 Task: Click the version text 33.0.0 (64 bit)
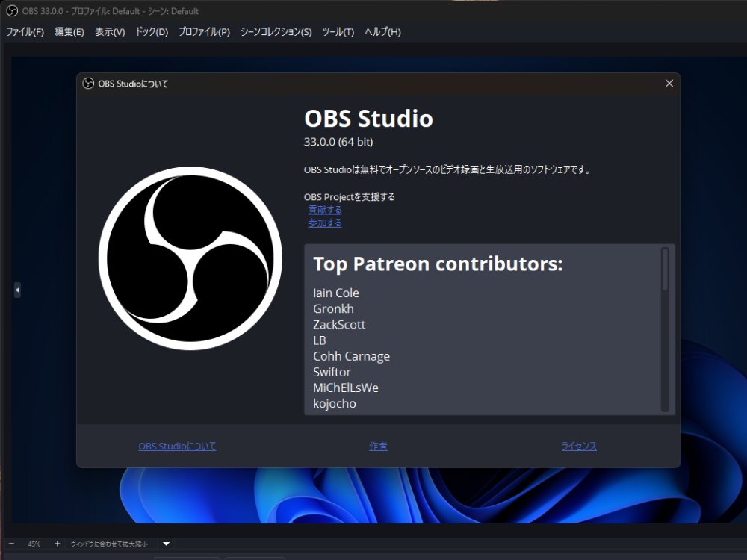coord(338,142)
